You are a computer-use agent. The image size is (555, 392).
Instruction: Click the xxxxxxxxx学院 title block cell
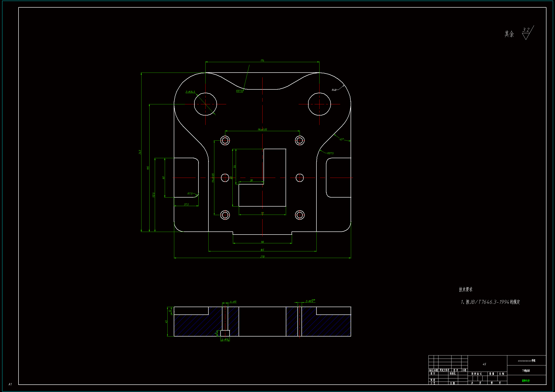(527, 361)
